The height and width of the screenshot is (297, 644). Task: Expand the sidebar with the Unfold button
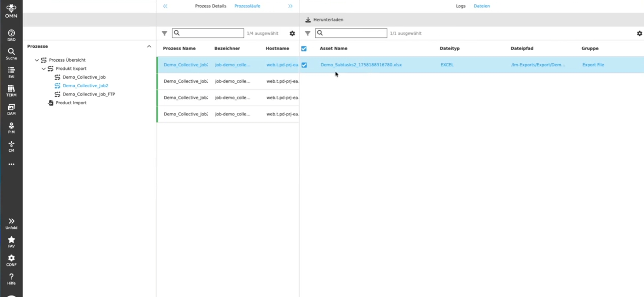click(x=11, y=223)
